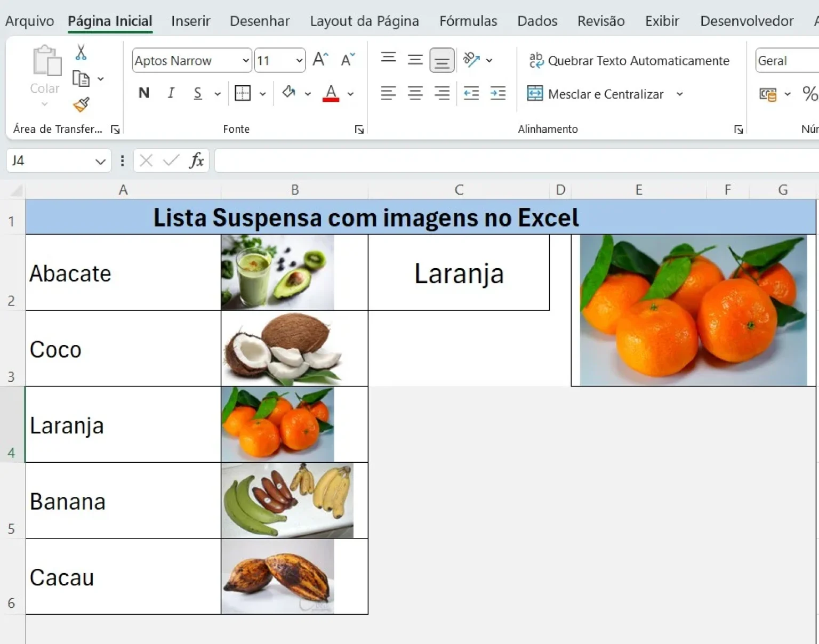Open the Arquivo menu

(30, 21)
